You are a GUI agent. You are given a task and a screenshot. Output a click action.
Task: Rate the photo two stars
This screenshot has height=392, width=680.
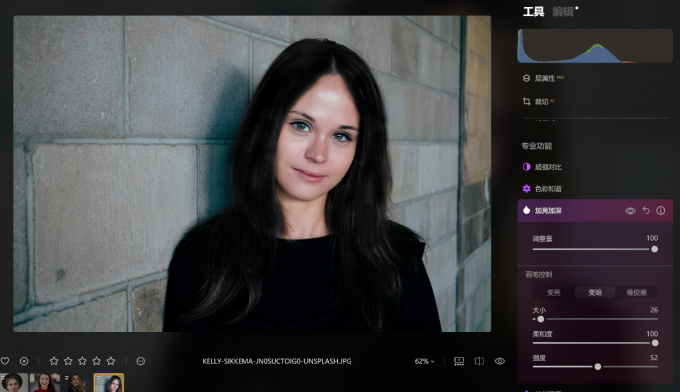point(68,361)
